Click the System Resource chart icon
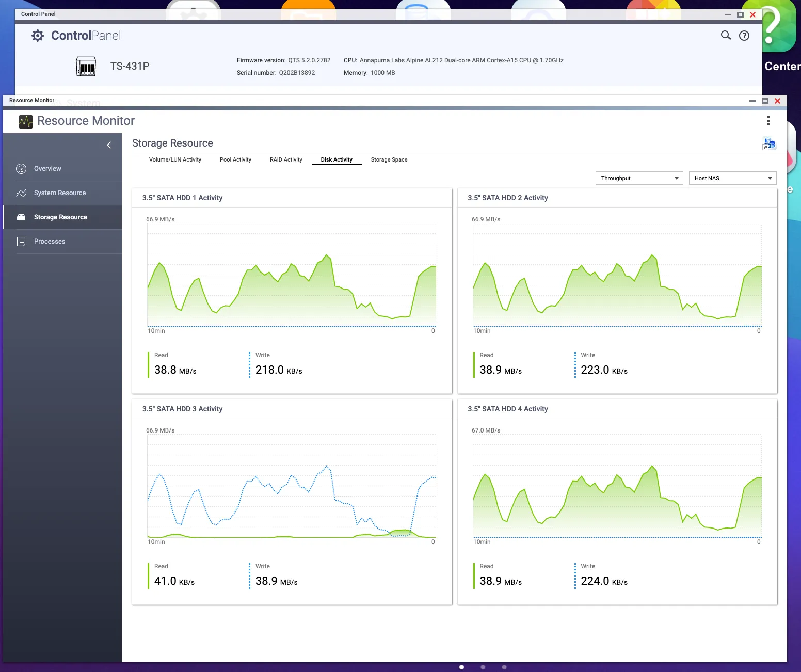This screenshot has height=672, width=801. (x=21, y=193)
